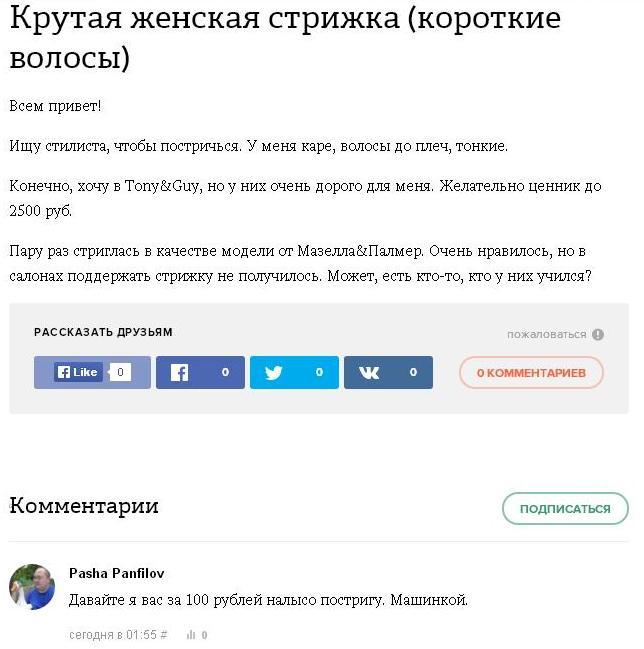Click the Facebook share counter
The width and height of the screenshot is (644, 649).
click(225, 372)
